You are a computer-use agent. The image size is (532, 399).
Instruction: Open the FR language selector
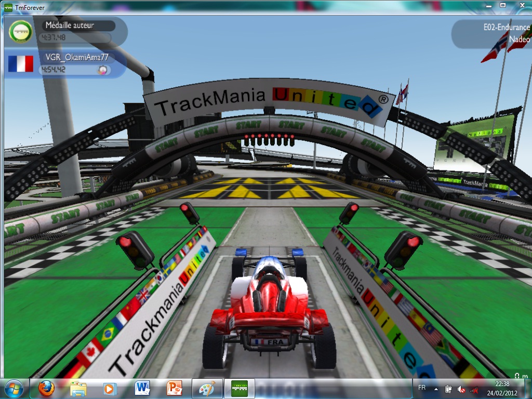pyautogui.click(x=422, y=388)
